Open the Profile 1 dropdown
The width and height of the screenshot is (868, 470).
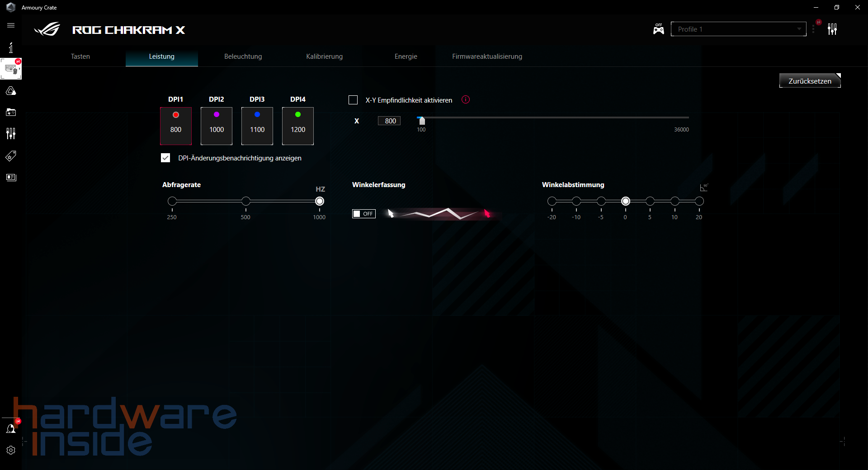(x=738, y=29)
